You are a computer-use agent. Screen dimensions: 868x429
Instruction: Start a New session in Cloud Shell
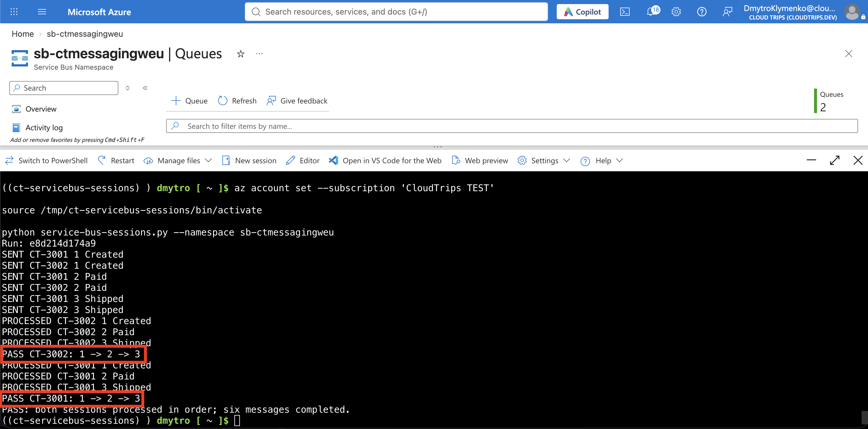[249, 160]
